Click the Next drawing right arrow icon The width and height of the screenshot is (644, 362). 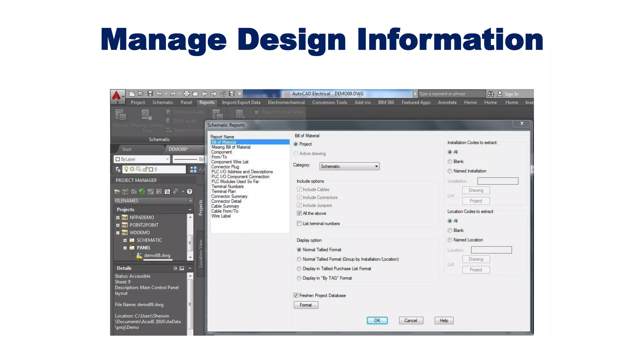pos(214,94)
